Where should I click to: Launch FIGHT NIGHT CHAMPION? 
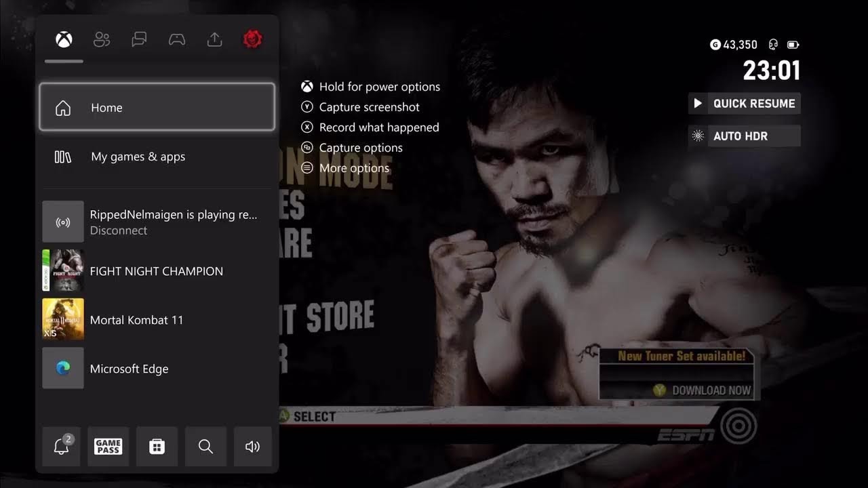157,270
